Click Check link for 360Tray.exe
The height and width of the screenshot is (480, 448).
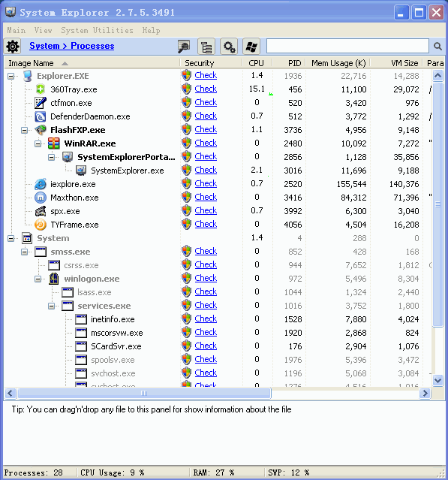[x=206, y=89]
